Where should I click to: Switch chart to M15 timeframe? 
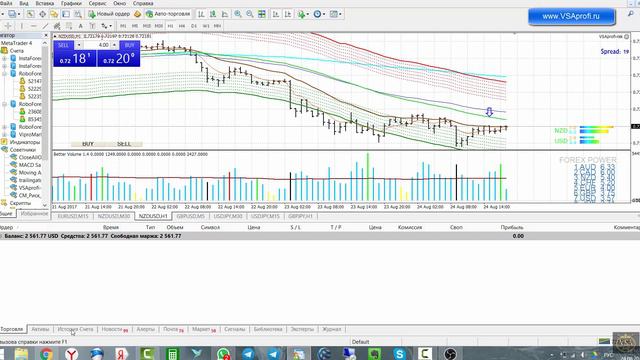[147, 26]
